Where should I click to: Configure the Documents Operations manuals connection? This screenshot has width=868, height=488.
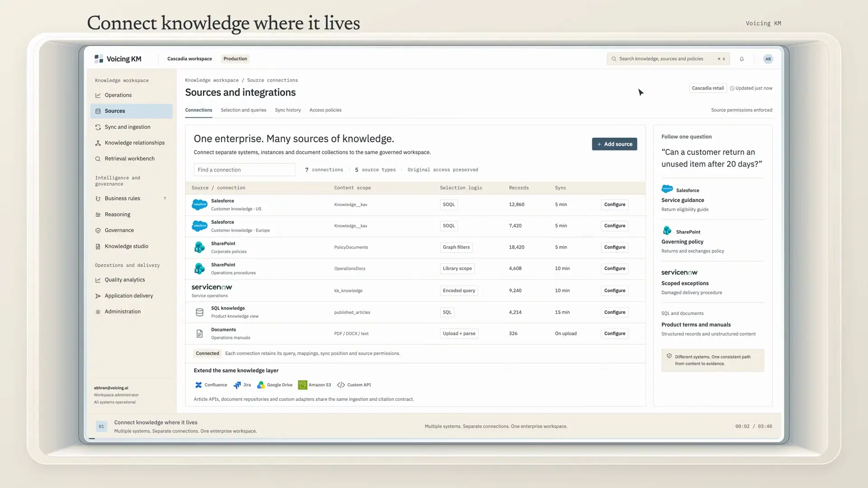pyautogui.click(x=614, y=333)
